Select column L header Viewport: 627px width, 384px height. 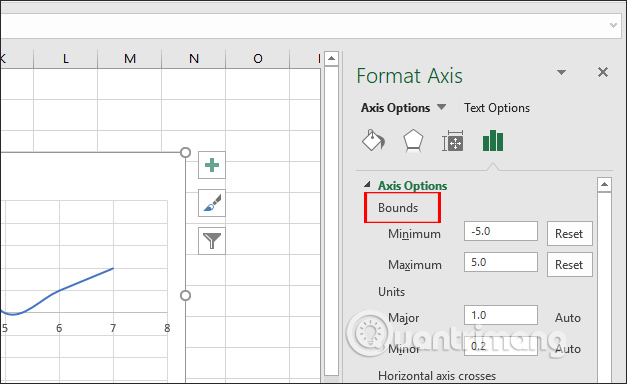66,59
